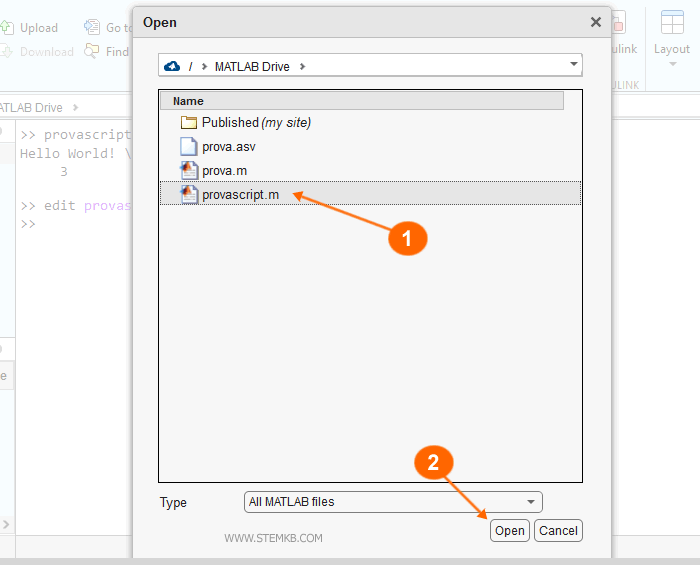Click the Layout icon in toolstrip
This screenshot has width=700, height=565.
coord(672,23)
